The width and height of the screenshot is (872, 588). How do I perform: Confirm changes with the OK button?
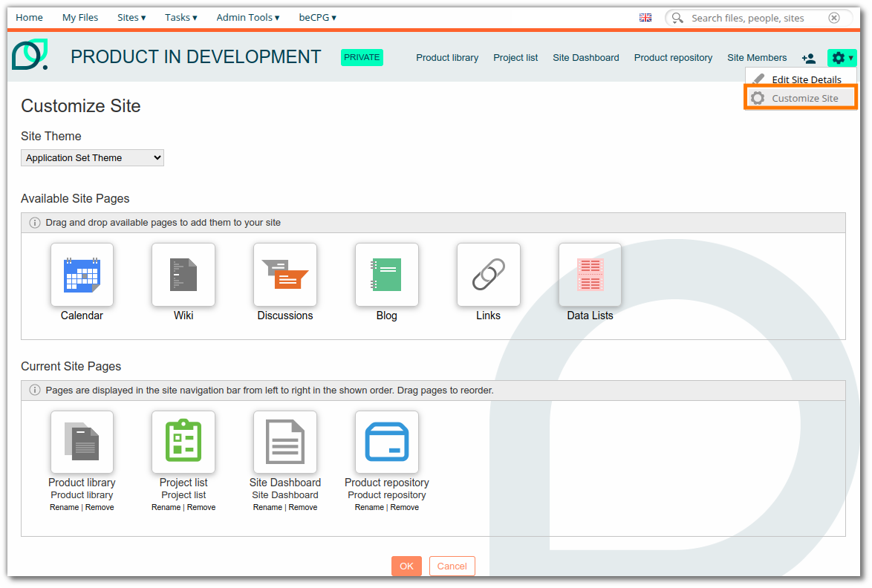tap(406, 566)
